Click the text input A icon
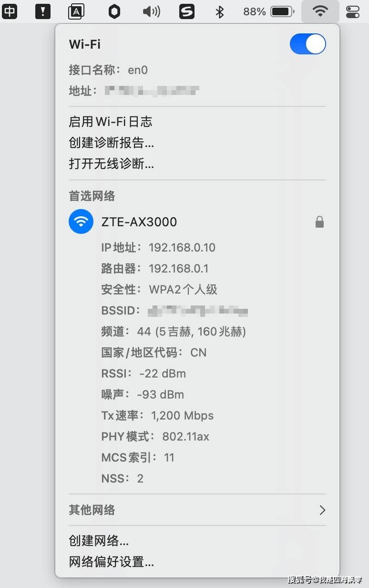The image size is (369, 588). (76, 11)
